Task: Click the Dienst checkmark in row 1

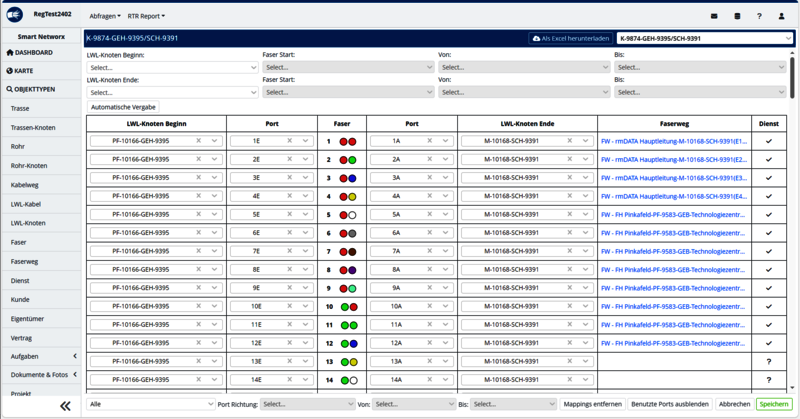Action: pyautogui.click(x=769, y=141)
